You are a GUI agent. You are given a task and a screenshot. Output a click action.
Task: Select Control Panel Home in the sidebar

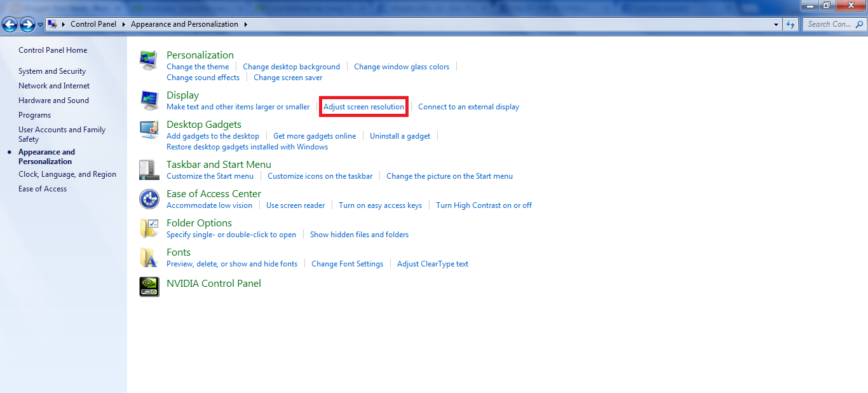pyautogui.click(x=53, y=50)
